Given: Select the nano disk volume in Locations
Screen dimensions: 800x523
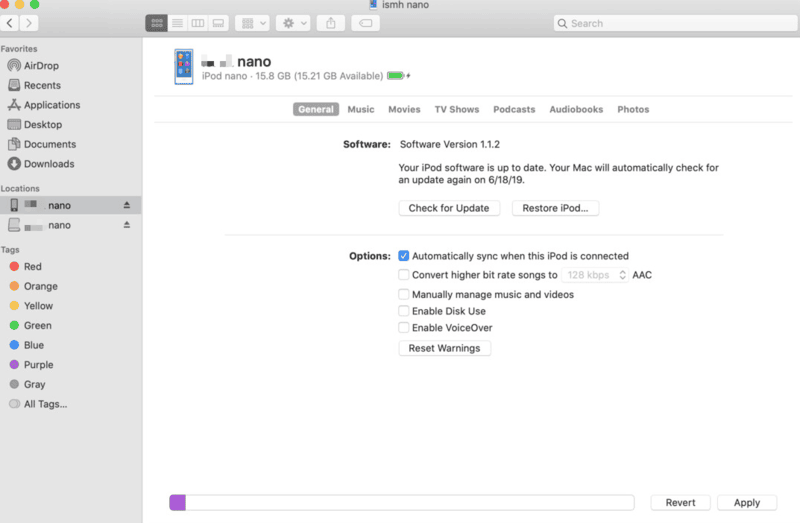Looking at the screenshot, I should pyautogui.click(x=70, y=225).
